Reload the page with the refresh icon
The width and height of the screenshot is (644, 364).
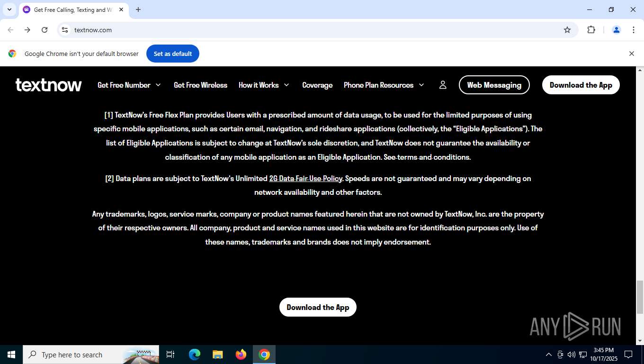pos(45,30)
